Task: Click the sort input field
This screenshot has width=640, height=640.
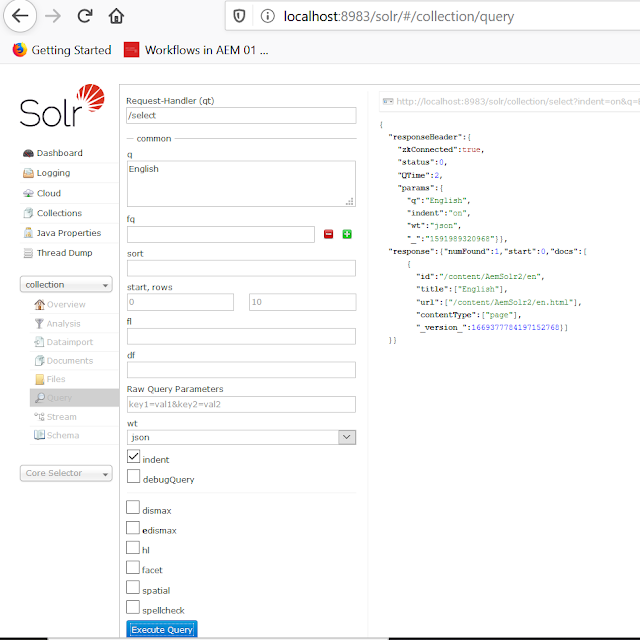Action: coord(241,269)
